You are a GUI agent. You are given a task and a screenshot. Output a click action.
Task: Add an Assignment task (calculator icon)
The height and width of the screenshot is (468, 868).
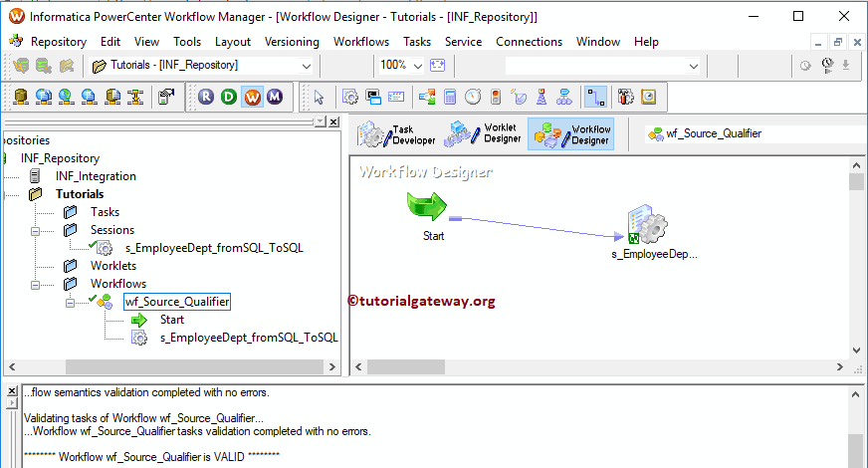450,98
